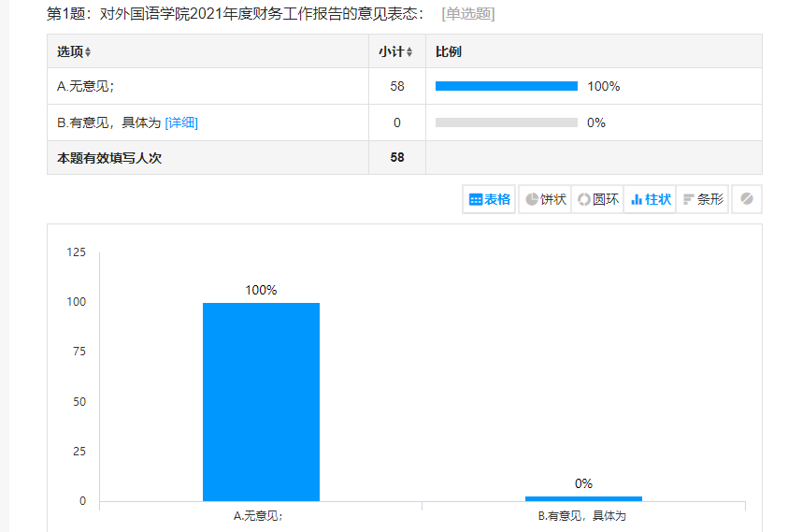
Task: Click the short B.有意见 chart bar
Action: [583, 498]
